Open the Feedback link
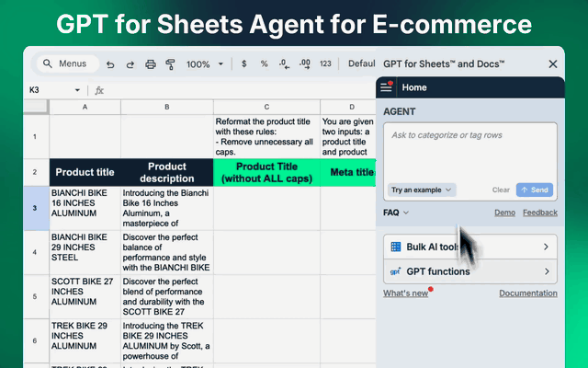Viewport: 588px width, 368px height. (540, 213)
